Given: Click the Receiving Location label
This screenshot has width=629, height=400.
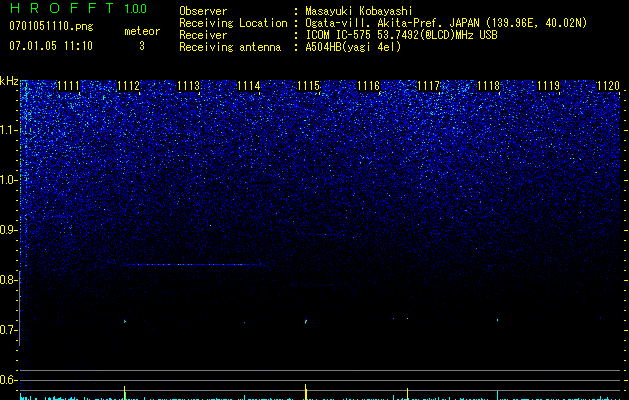Looking at the screenshot, I should (233, 23).
